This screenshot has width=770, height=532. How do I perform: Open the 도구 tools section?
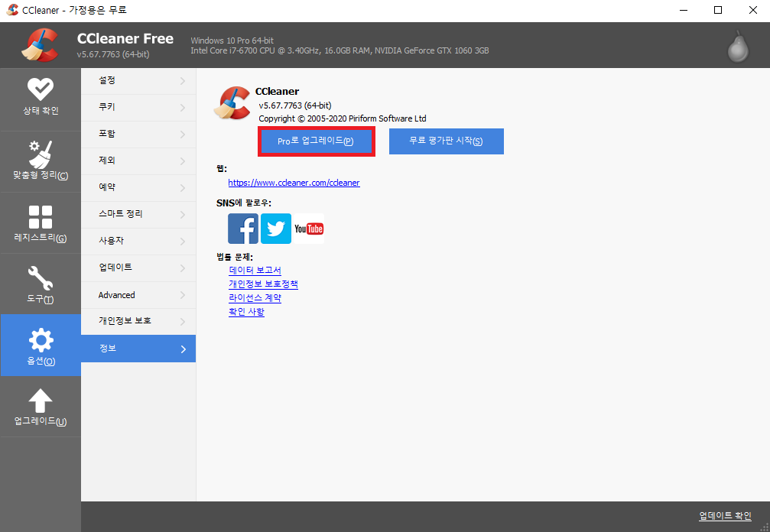pyautogui.click(x=41, y=284)
